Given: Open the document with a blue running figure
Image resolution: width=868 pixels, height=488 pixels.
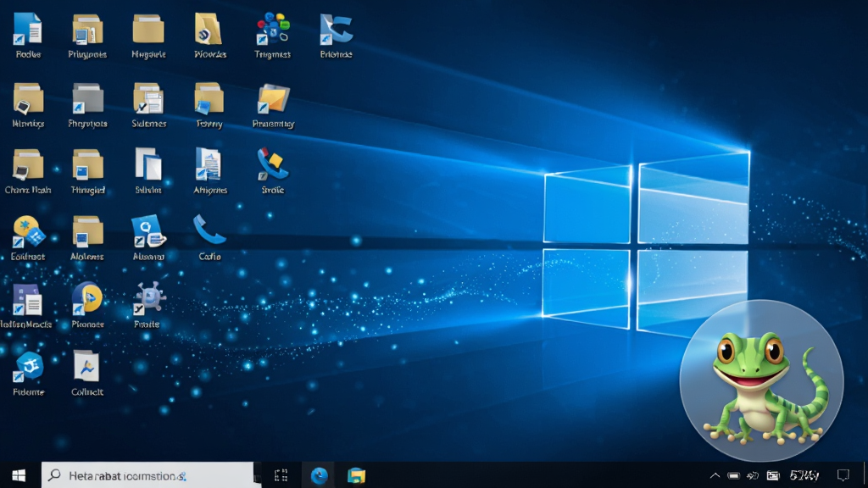Looking at the screenshot, I should (x=87, y=366).
